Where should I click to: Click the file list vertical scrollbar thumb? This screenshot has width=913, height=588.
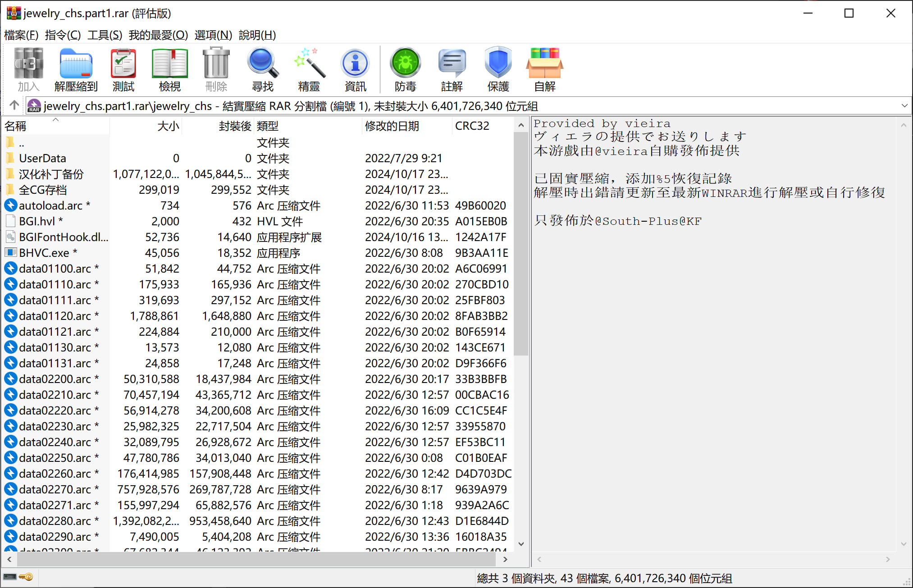521,243
